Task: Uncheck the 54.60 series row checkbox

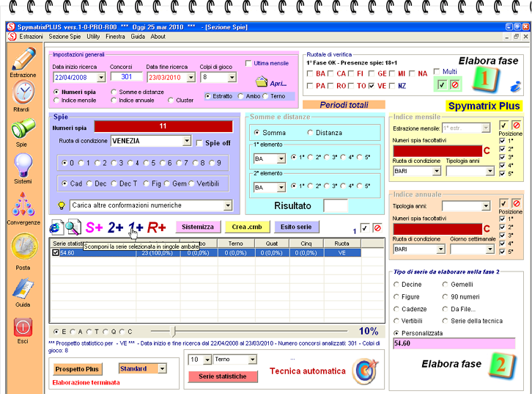Action: pyautogui.click(x=56, y=252)
